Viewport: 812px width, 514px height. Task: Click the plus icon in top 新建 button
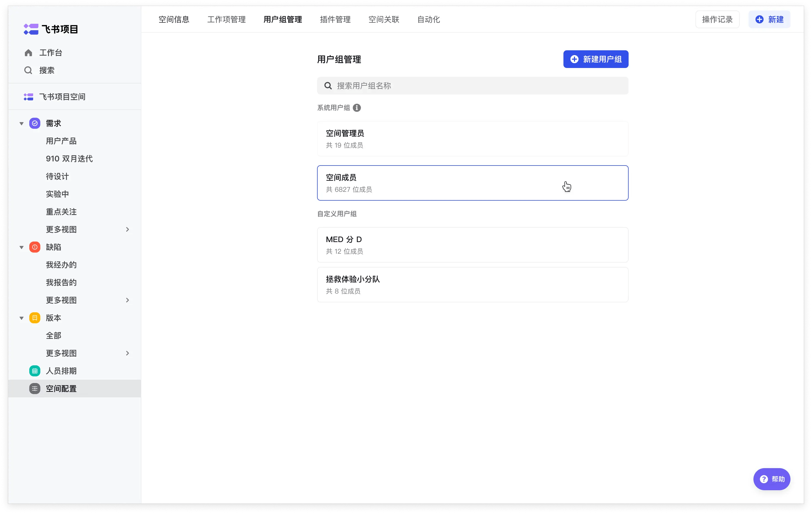(x=760, y=19)
